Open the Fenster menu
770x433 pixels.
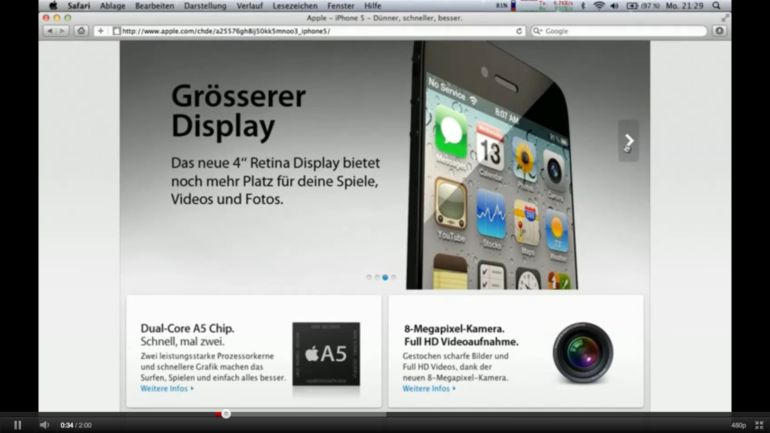click(x=340, y=6)
